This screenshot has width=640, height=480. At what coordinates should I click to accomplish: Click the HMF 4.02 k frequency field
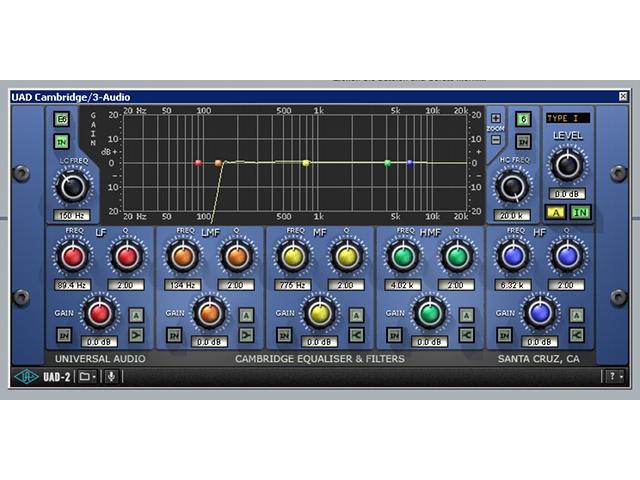[403, 285]
